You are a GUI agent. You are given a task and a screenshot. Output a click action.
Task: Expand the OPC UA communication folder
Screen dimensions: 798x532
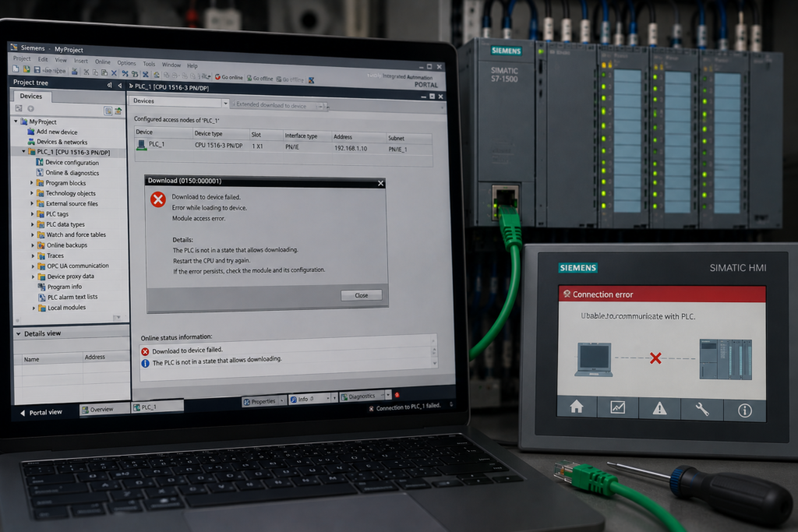33,266
